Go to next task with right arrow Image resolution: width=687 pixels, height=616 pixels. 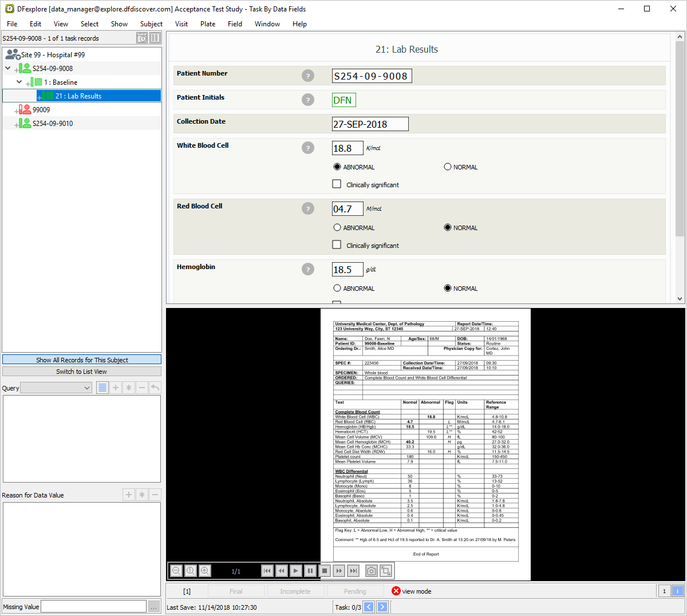pos(382,607)
